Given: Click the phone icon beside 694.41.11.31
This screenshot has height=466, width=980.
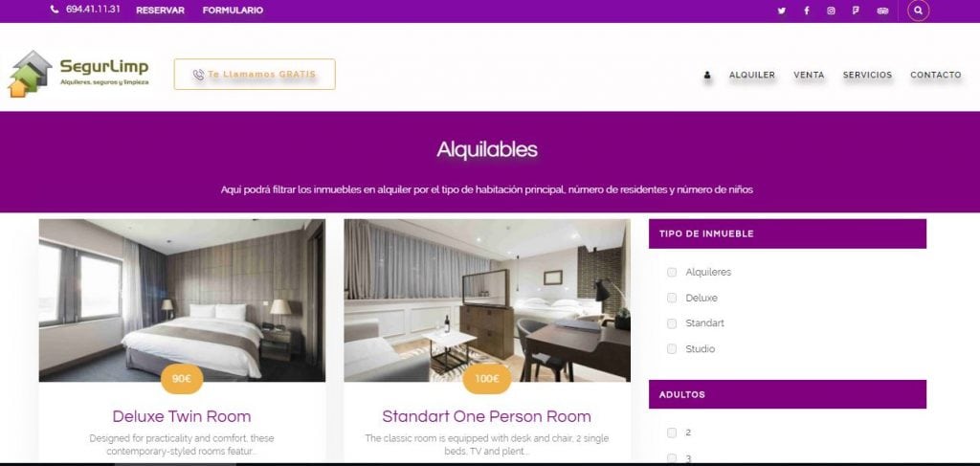Looking at the screenshot, I should coord(55,10).
